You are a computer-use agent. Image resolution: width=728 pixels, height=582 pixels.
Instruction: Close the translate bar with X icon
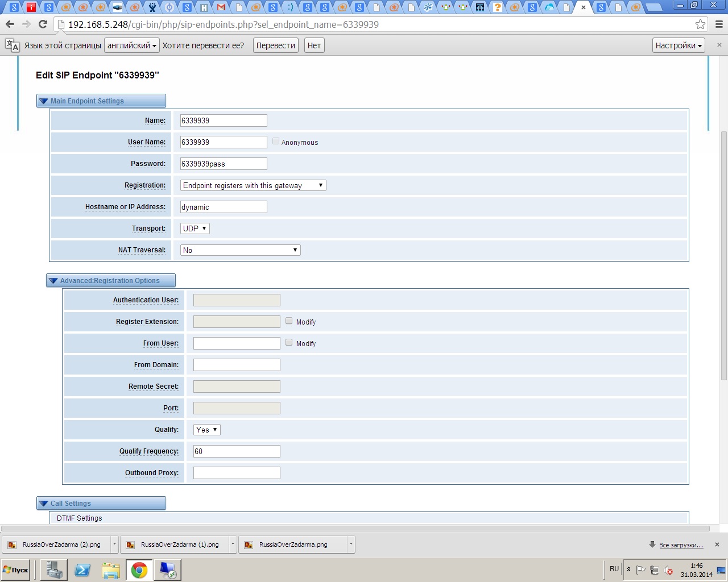coord(719,45)
